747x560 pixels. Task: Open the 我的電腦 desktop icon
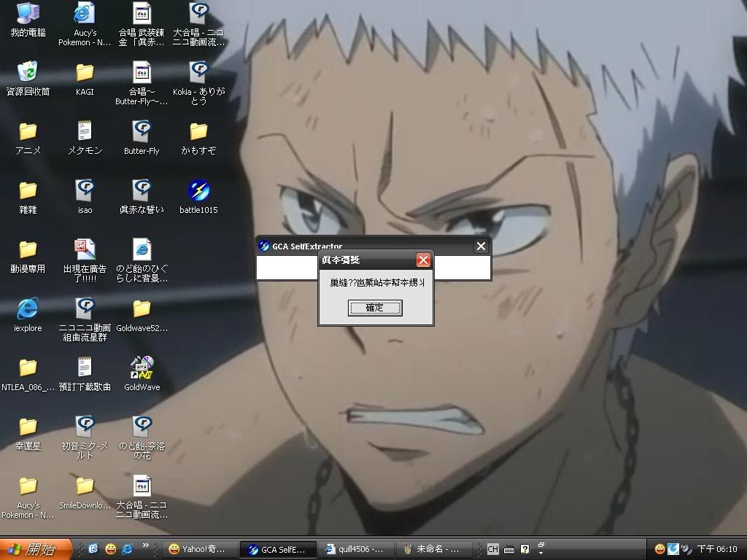click(28, 19)
